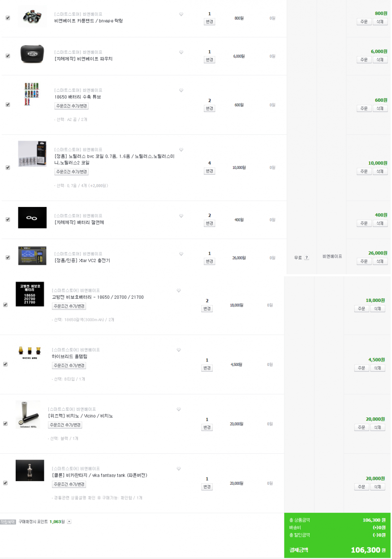Click the heart icon for the vika fantasy tank item
Image resolution: width=392 pixels, height=559 pixels.
(x=178, y=469)
